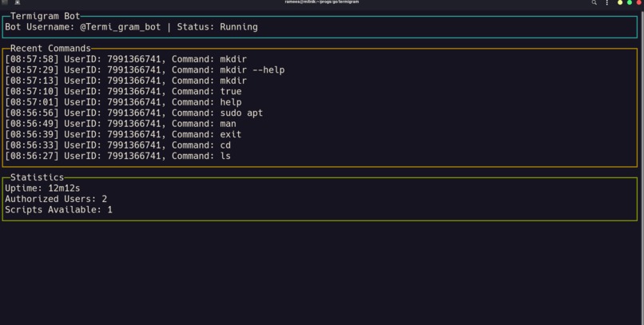The width and height of the screenshot is (644, 325).
Task: Click the man command row
Action: pos(121,124)
